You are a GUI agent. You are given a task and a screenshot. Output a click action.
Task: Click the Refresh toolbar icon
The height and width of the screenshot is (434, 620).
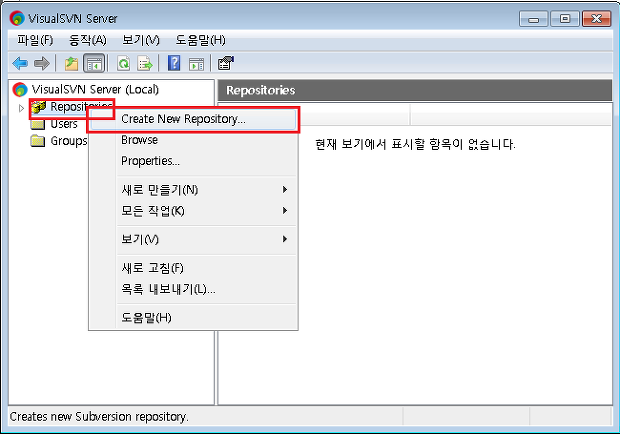pyautogui.click(x=124, y=63)
